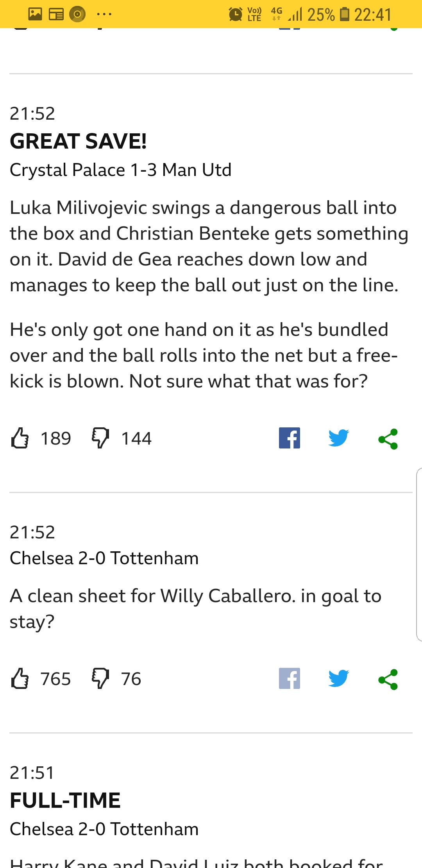The width and height of the screenshot is (422, 868).
Task: Tap the GREAT SAVE! headline
Action: 78,141
